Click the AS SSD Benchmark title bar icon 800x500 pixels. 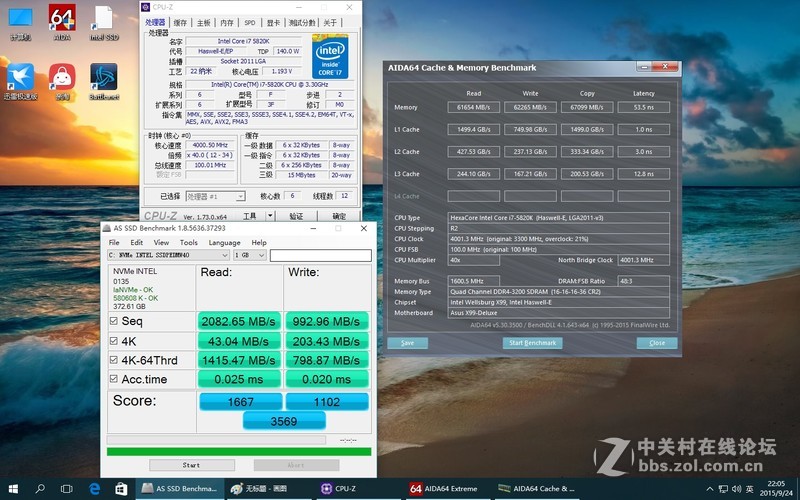coord(107,228)
